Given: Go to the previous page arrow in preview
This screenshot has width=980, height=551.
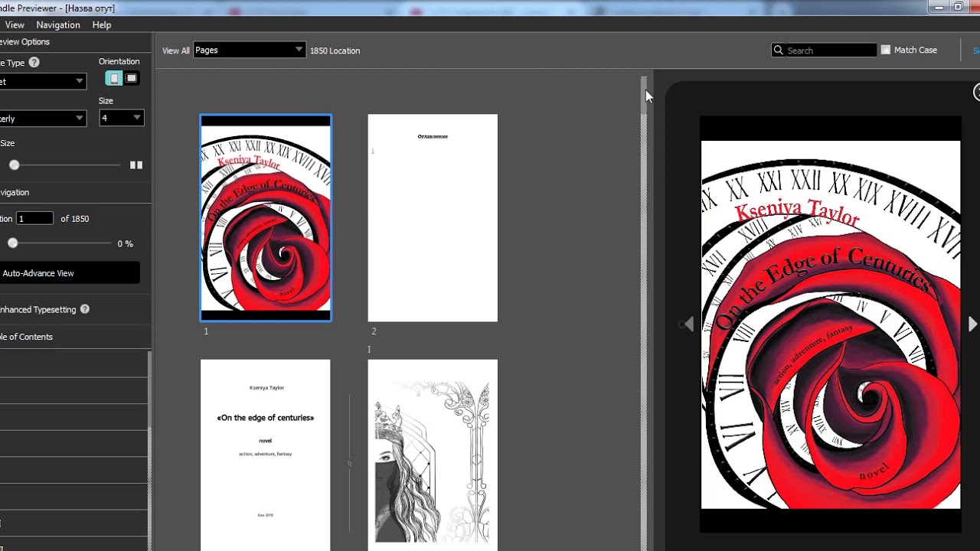Looking at the screenshot, I should click(x=689, y=324).
